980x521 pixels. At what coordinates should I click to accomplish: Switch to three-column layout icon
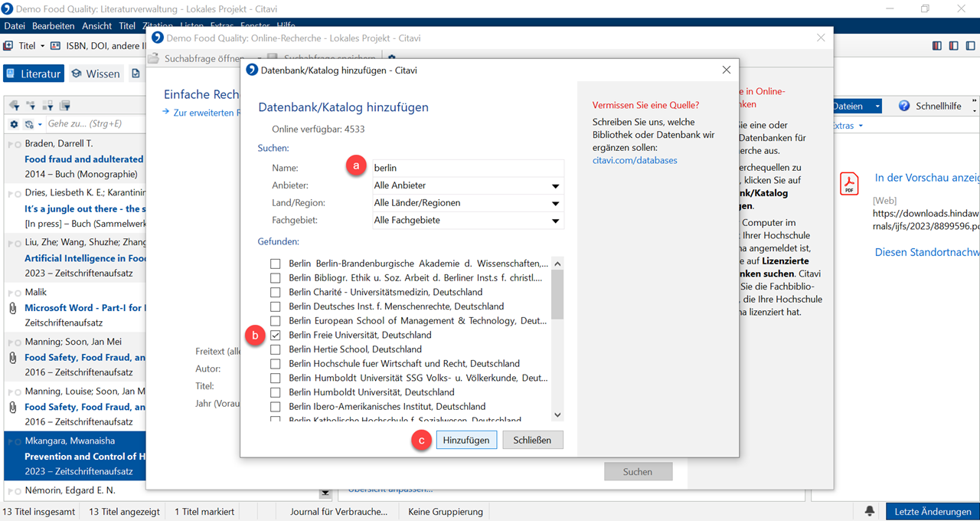coord(937,46)
